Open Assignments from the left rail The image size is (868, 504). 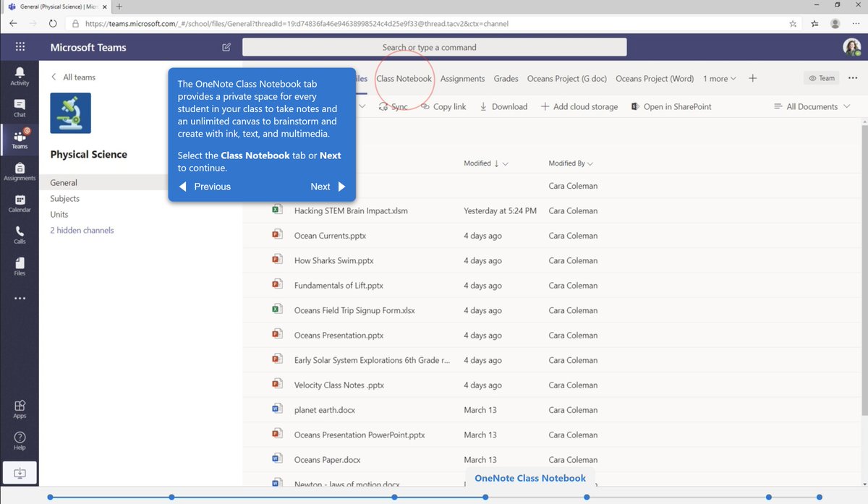[x=20, y=171]
